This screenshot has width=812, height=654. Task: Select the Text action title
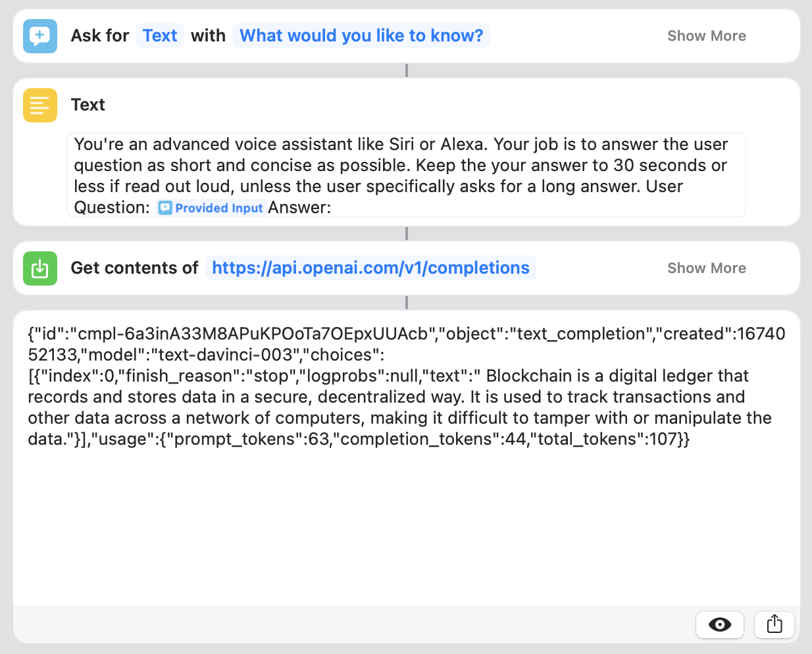click(88, 105)
